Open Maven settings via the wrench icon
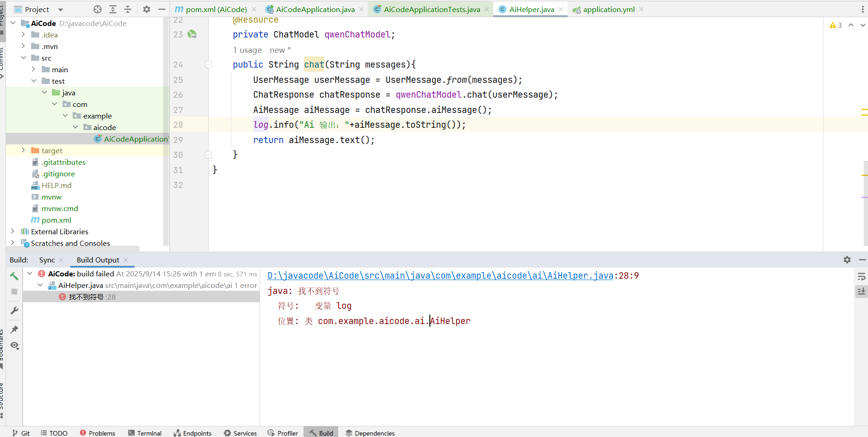The image size is (868, 437). pos(14,310)
